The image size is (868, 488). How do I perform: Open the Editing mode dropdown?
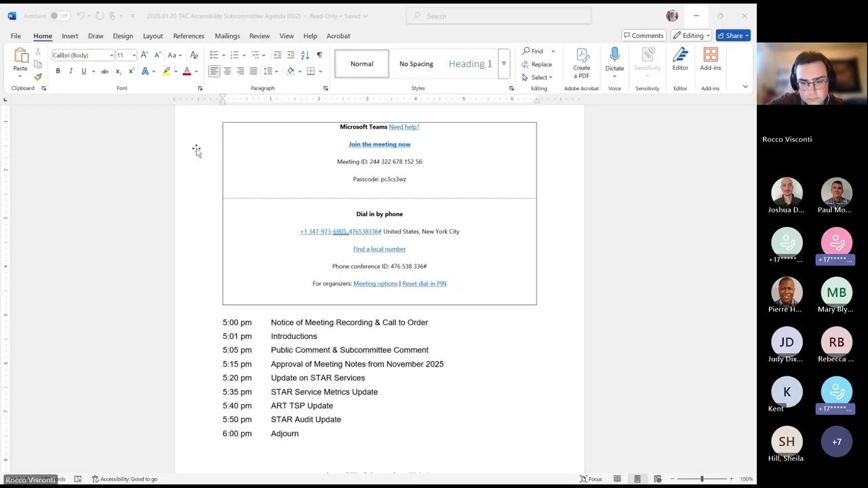click(x=691, y=36)
